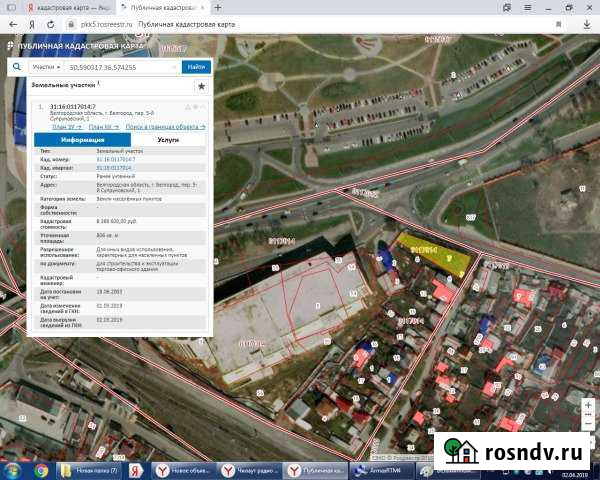
Task: Click the magnifier search icon in panel
Action: [18, 66]
